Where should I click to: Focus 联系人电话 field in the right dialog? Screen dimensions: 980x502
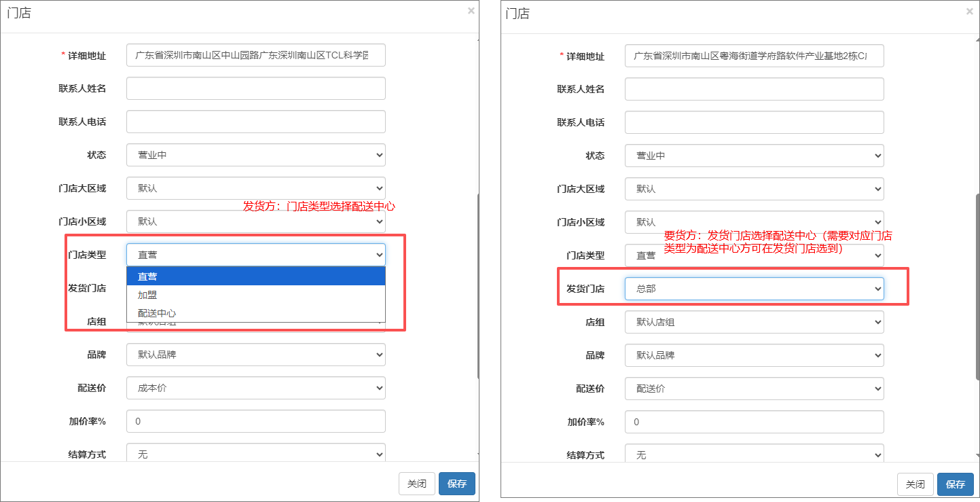754,122
